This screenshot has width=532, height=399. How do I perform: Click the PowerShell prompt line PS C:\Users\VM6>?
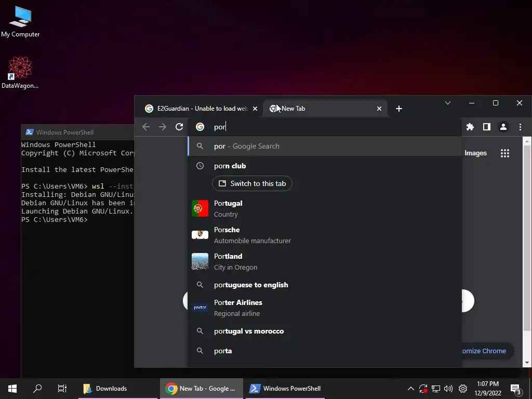[x=55, y=220]
